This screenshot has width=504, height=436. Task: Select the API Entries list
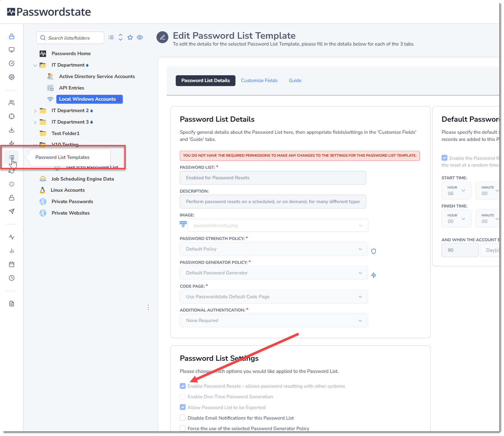[71, 88]
